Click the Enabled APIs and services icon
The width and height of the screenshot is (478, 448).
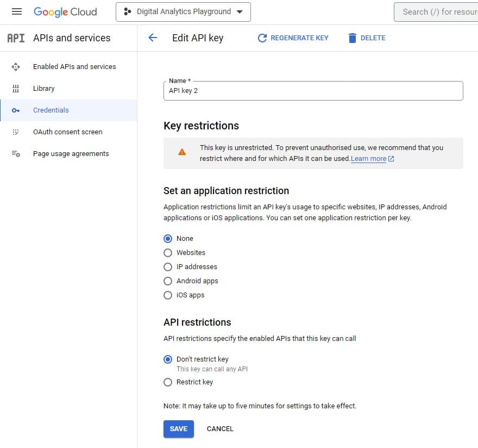[16, 67]
